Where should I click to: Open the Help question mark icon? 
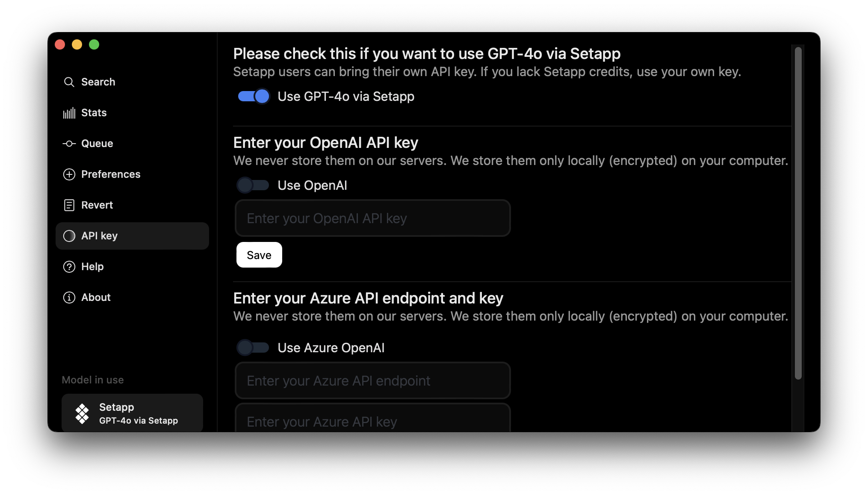69,267
